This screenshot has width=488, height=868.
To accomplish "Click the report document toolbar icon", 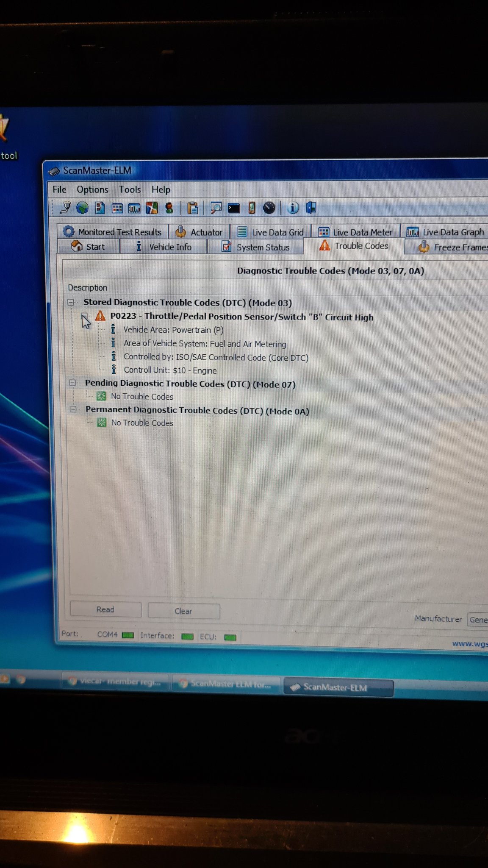I will pos(100,208).
